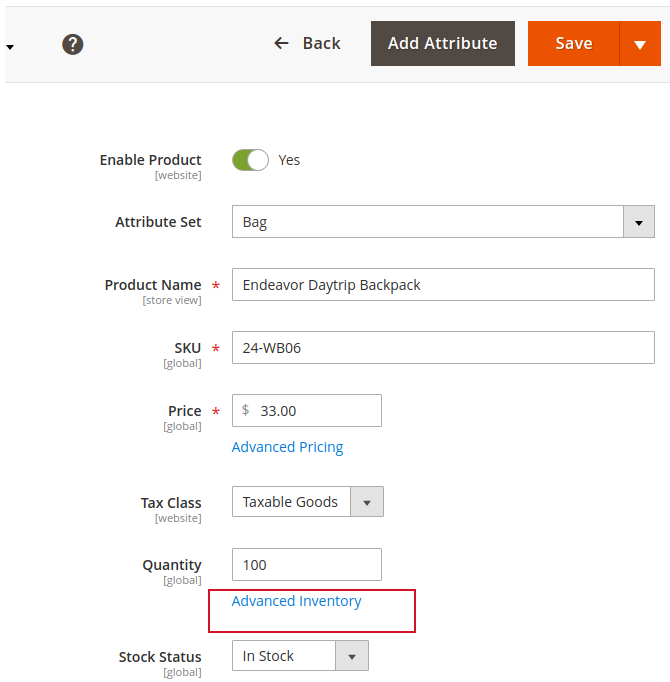Expand the small caret menu beside help icon
Screen dimensions: 670x682
(10, 46)
